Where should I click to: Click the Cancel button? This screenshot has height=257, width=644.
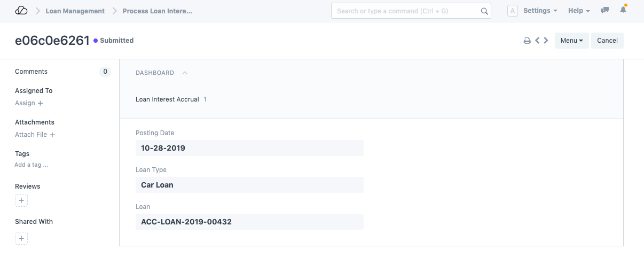[607, 41]
